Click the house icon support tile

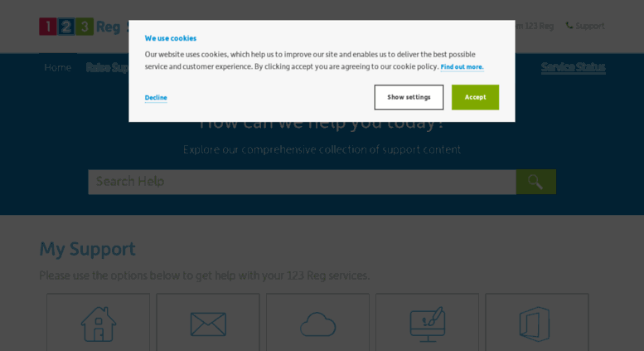tap(98, 322)
